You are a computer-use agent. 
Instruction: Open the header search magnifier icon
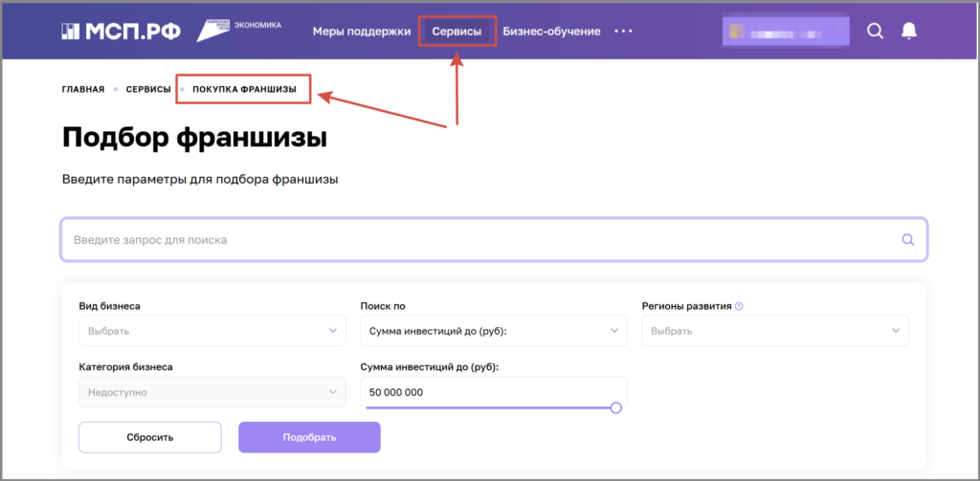point(875,31)
